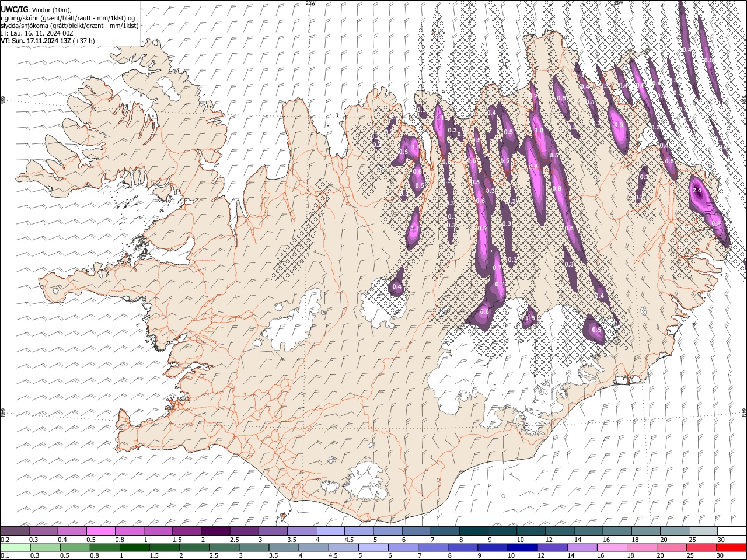
Task: Click the dark teal snow swatch labeled 8
Action: [x=474, y=531]
